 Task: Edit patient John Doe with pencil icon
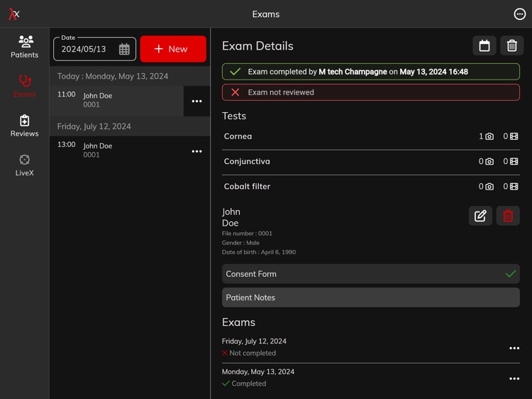pos(480,216)
